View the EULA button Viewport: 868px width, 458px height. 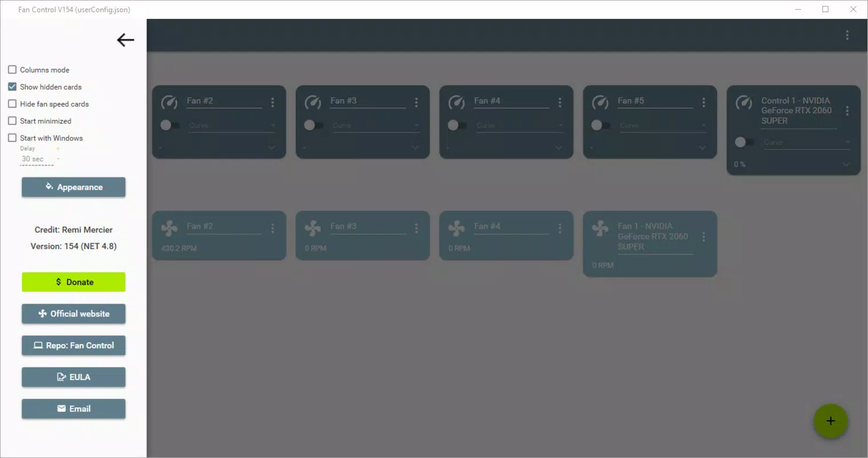click(x=73, y=377)
